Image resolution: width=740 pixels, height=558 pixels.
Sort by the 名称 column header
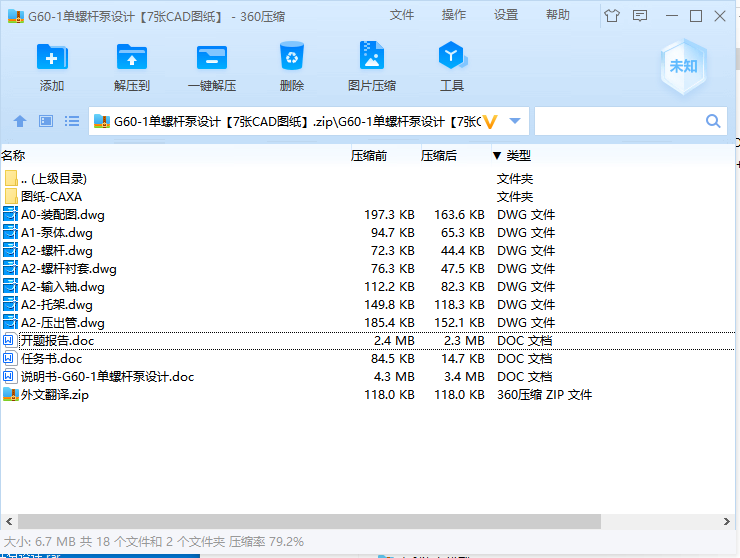pos(13,155)
